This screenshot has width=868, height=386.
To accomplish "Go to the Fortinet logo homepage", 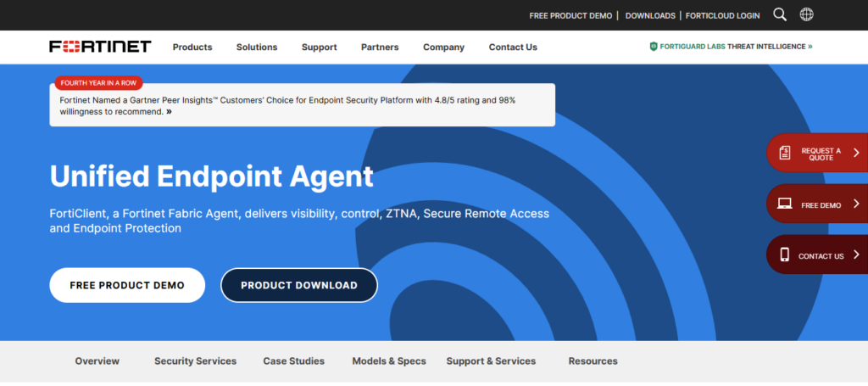I will click(x=100, y=47).
